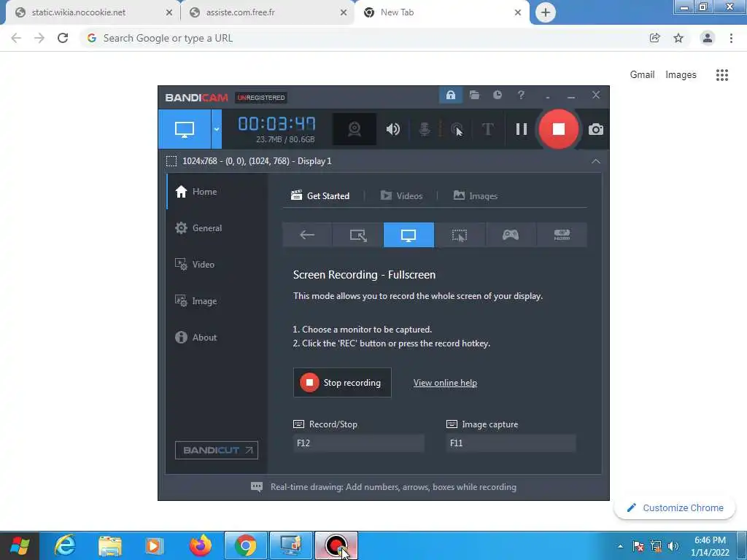Image resolution: width=747 pixels, height=560 pixels.
Task: Click the Bandicam lock icon in title bar
Action: pyautogui.click(x=451, y=95)
